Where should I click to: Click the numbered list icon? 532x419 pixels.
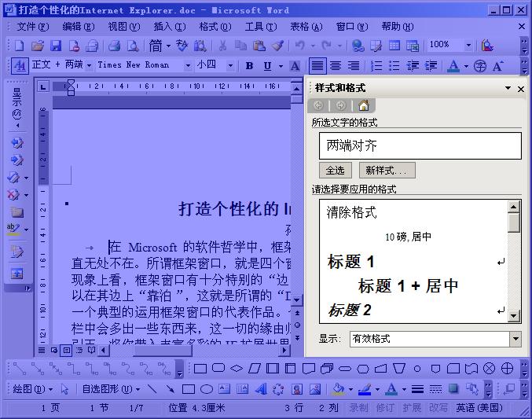point(376,66)
